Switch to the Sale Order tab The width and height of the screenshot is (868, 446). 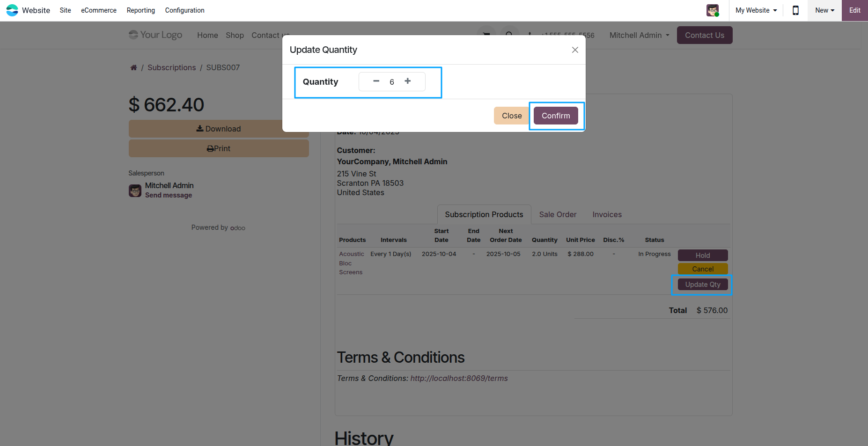point(558,214)
